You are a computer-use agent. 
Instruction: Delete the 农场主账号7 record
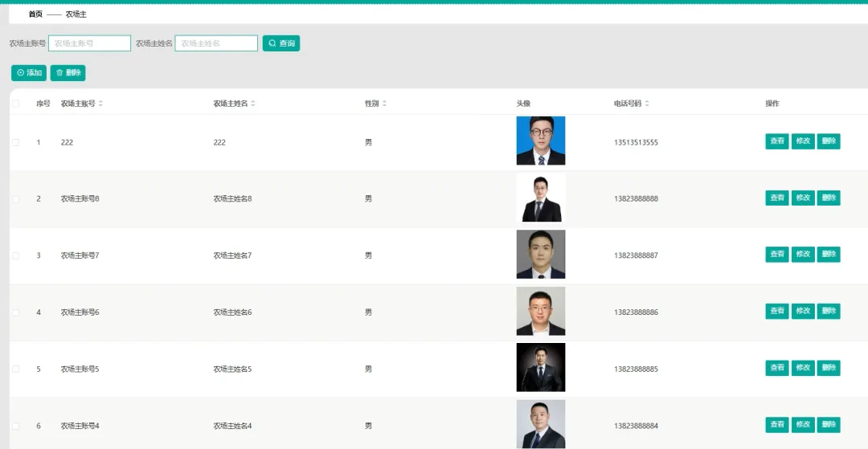pyautogui.click(x=829, y=255)
